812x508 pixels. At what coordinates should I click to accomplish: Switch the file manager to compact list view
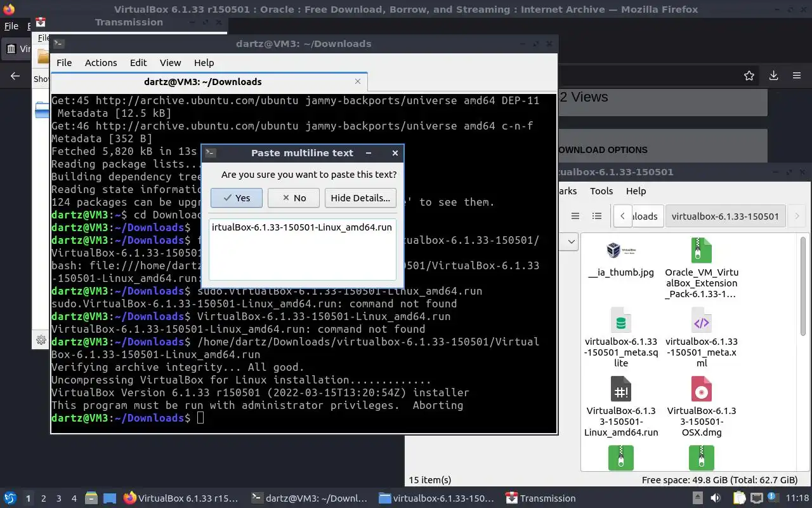click(575, 216)
